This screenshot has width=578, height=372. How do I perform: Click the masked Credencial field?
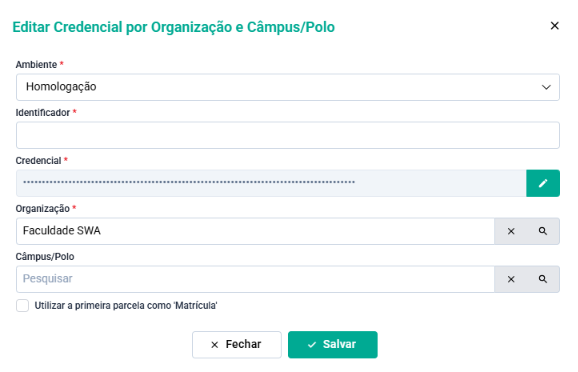coord(271,183)
